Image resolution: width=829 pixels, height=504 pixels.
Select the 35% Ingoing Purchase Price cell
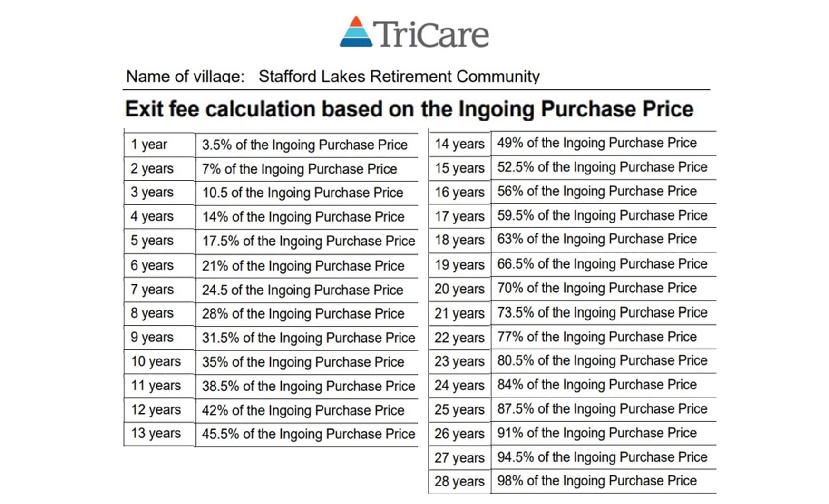tap(303, 362)
